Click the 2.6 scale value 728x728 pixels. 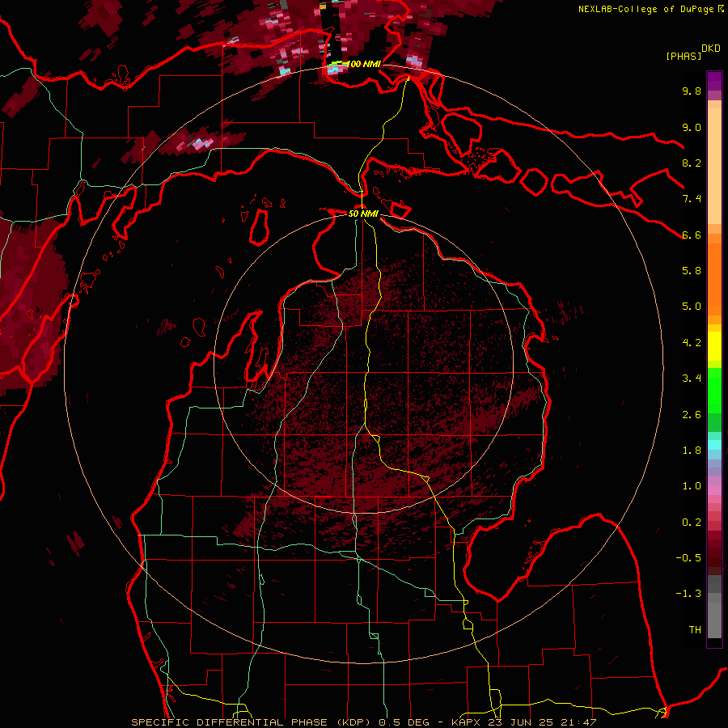692,415
